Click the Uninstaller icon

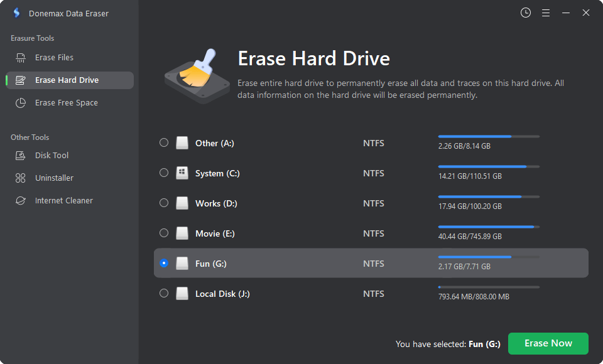(x=20, y=178)
